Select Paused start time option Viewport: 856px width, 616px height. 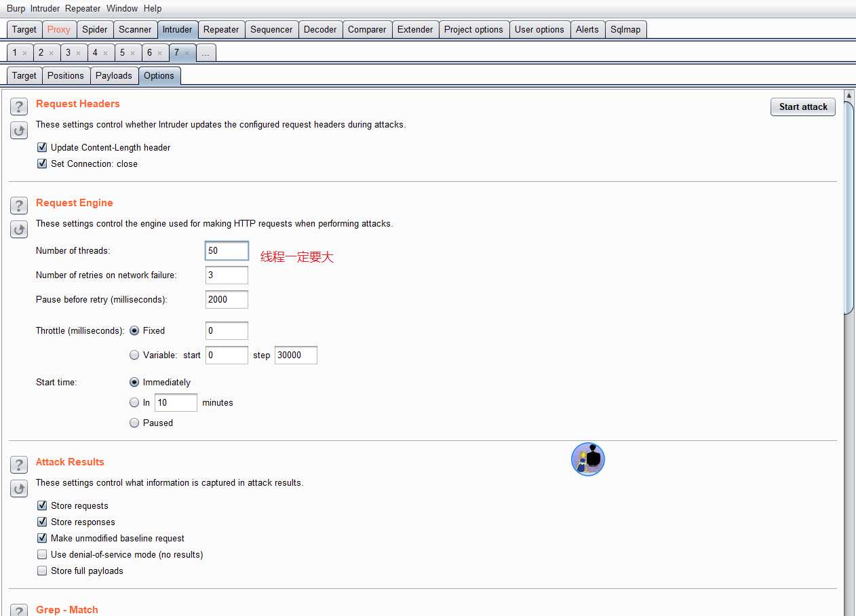coord(134,423)
